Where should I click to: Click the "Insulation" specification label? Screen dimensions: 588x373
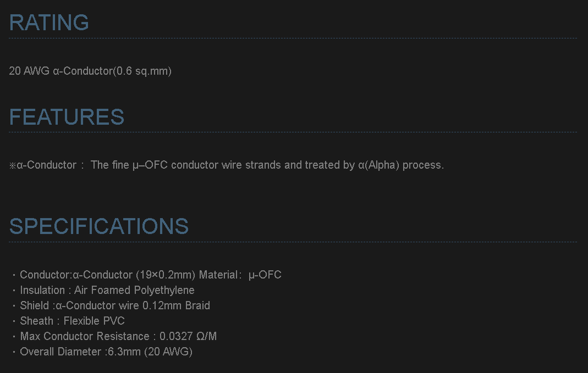[42, 290]
